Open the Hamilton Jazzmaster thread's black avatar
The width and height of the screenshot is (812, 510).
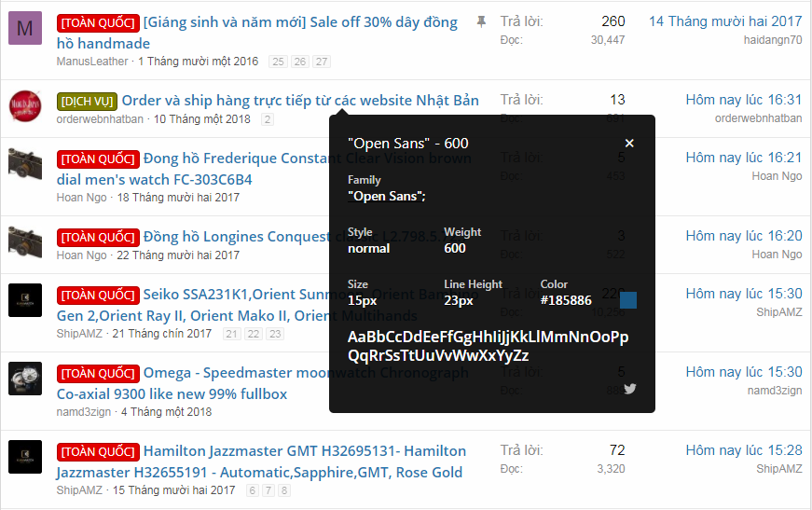coord(25,458)
